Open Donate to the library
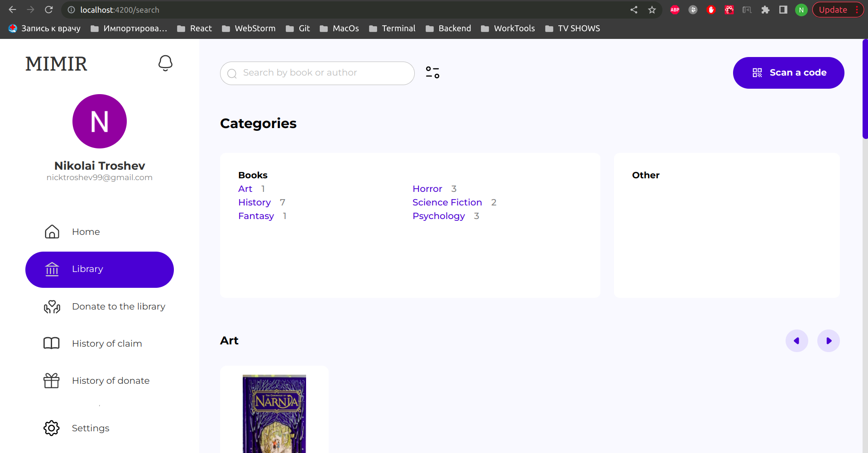 coord(118,306)
